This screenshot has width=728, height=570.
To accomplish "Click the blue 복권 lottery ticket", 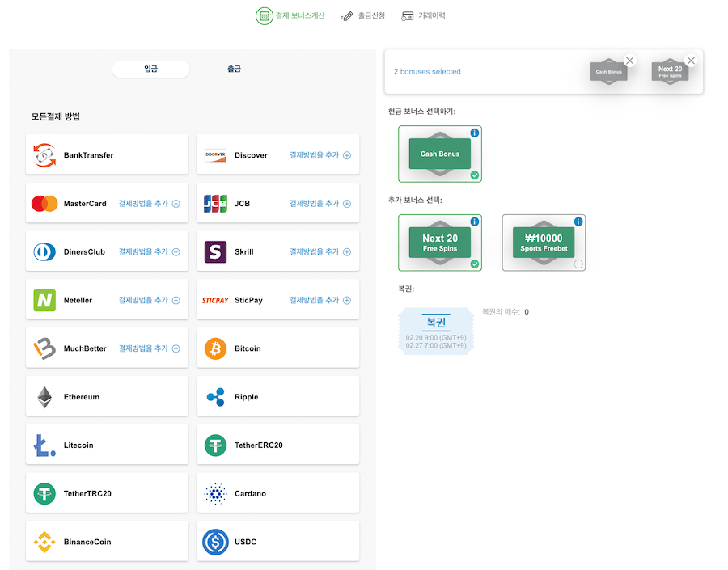I will point(436,331).
